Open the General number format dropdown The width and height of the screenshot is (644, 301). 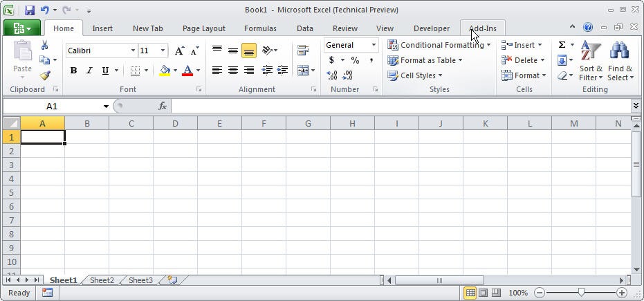(374, 45)
